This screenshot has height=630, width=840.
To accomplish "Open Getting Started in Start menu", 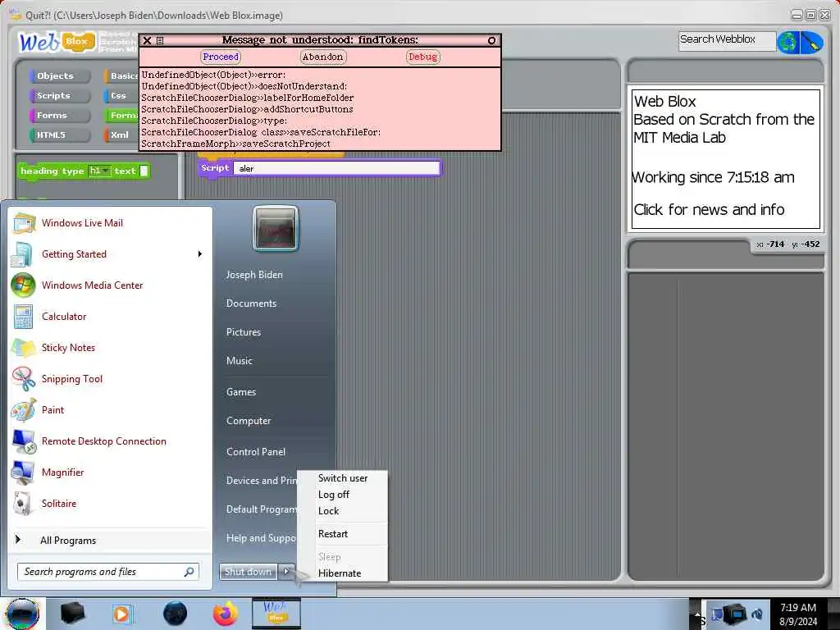I will tap(110, 254).
